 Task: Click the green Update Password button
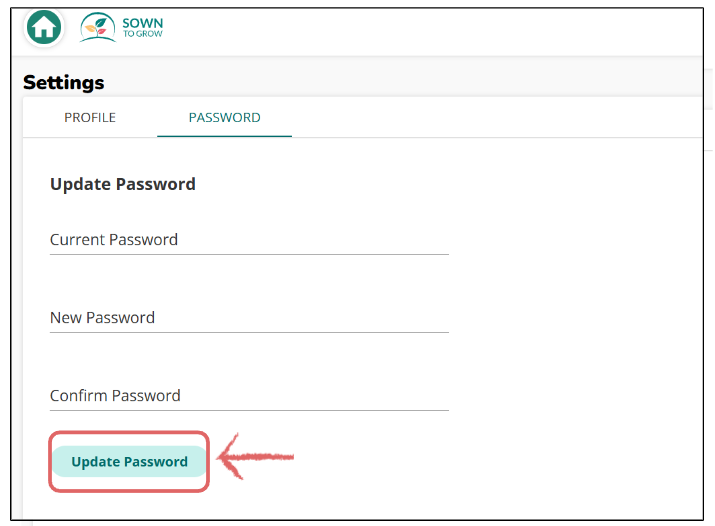pyautogui.click(x=130, y=462)
